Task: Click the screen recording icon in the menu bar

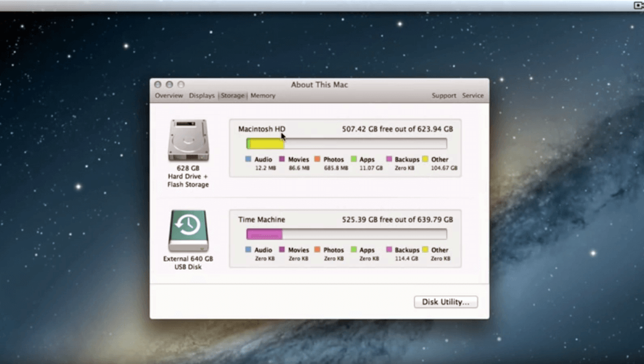Action: tap(639, 5)
